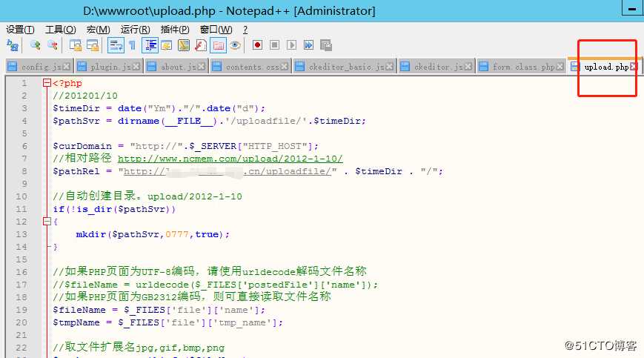Screen dimensions: 644x358
Task: Click the Zoom Out magnifier icon
Action: click(53, 45)
